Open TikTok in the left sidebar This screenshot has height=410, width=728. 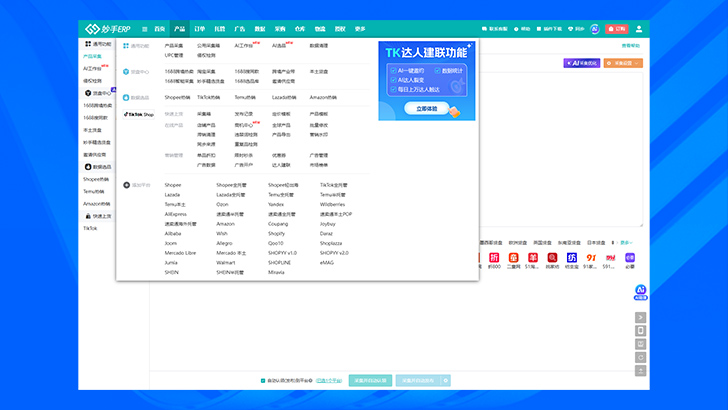pos(90,228)
